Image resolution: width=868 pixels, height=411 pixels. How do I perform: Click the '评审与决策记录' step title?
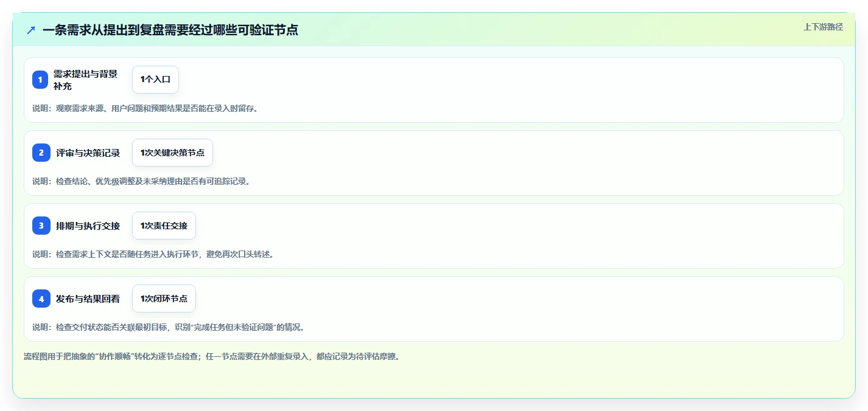pyautogui.click(x=88, y=153)
